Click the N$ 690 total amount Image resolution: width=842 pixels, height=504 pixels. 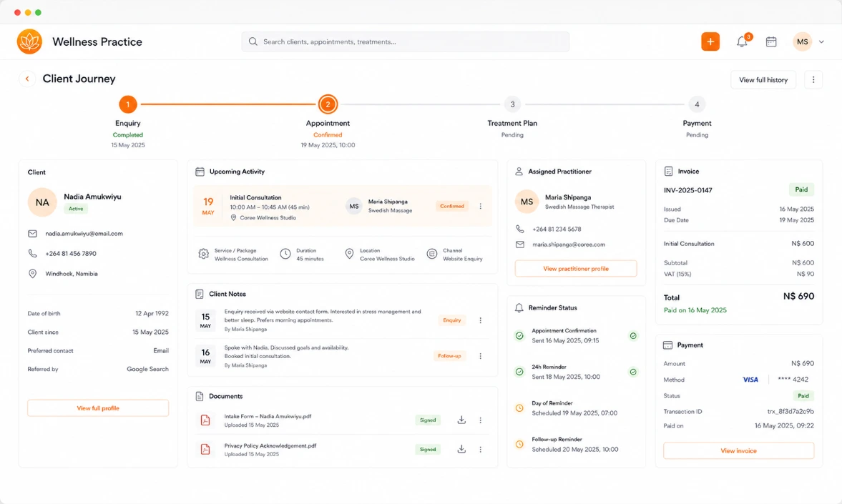click(x=798, y=296)
